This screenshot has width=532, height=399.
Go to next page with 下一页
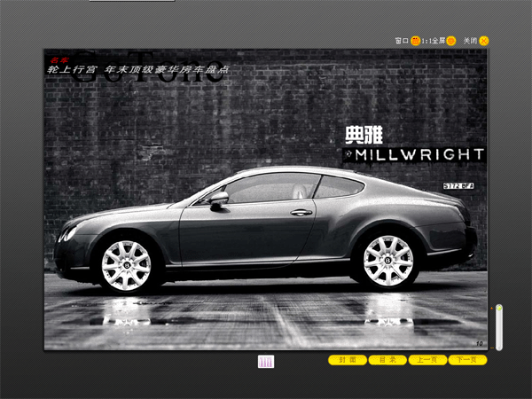click(x=467, y=360)
